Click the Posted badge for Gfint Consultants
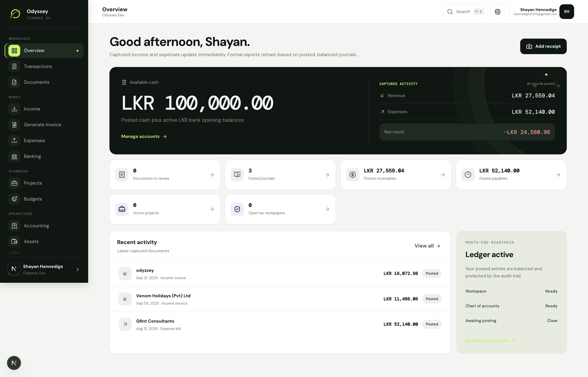This screenshot has height=377, width=588. (x=432, y=324)
